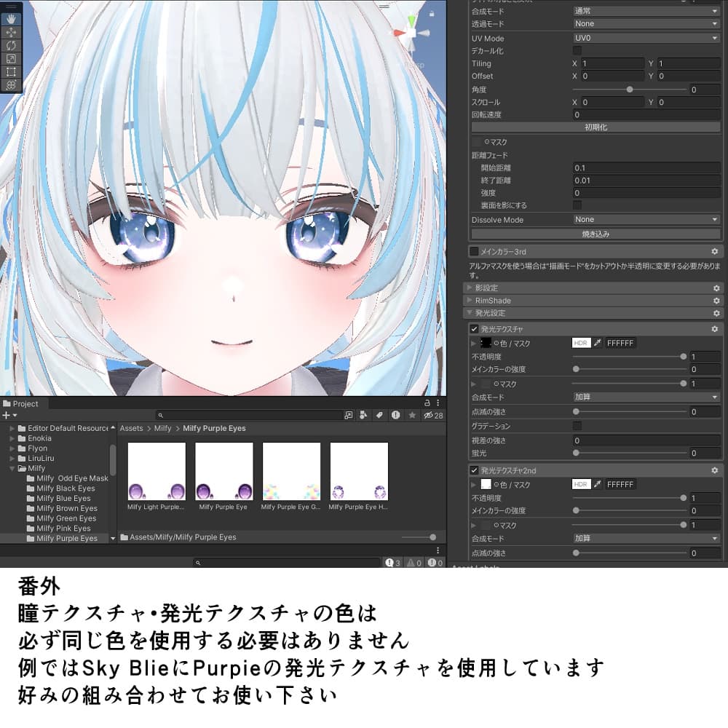Viewport: 728px width, 728px height.
Task: Click the HDR color picker eyedropper for 発光テクスチャ
Action: pyautogui.click(x=598, y=344)
